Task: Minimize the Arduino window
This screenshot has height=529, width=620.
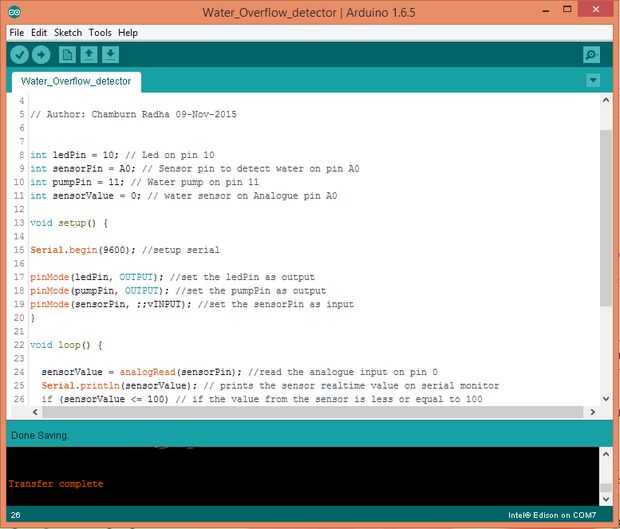Action: point(546,11)
